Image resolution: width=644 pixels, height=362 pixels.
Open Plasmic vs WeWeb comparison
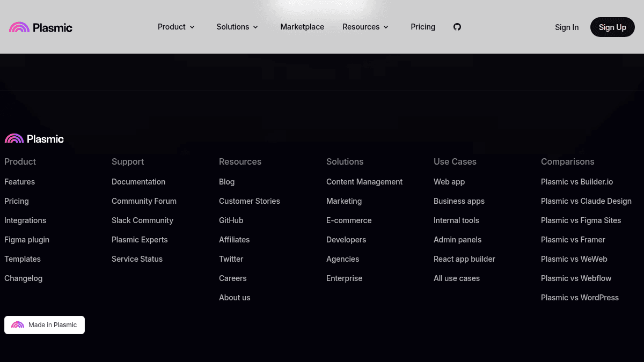coord(574,259)
